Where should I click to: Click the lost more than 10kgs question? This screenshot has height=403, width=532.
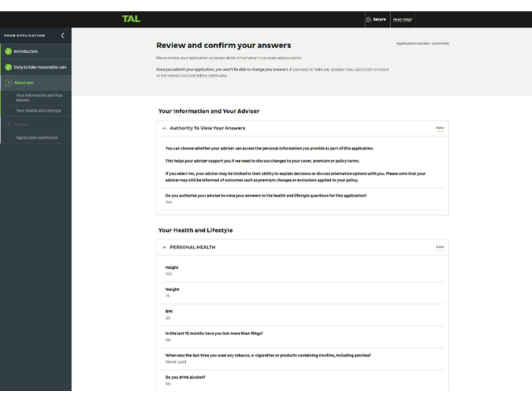(x=214, y=333)
